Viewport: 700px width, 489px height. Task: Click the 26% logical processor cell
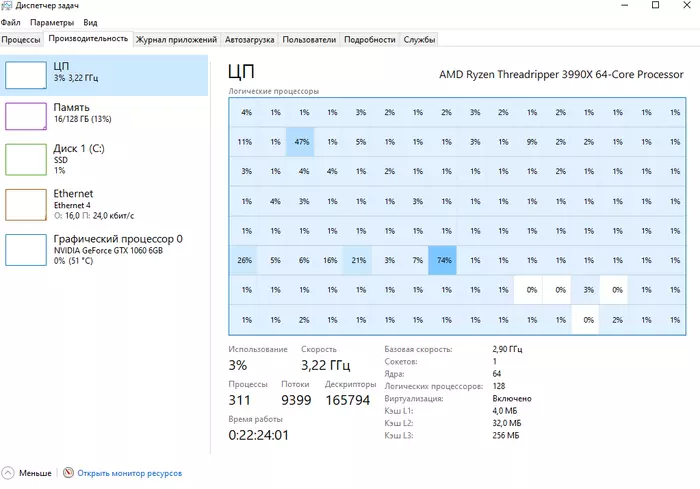point(243,260)
